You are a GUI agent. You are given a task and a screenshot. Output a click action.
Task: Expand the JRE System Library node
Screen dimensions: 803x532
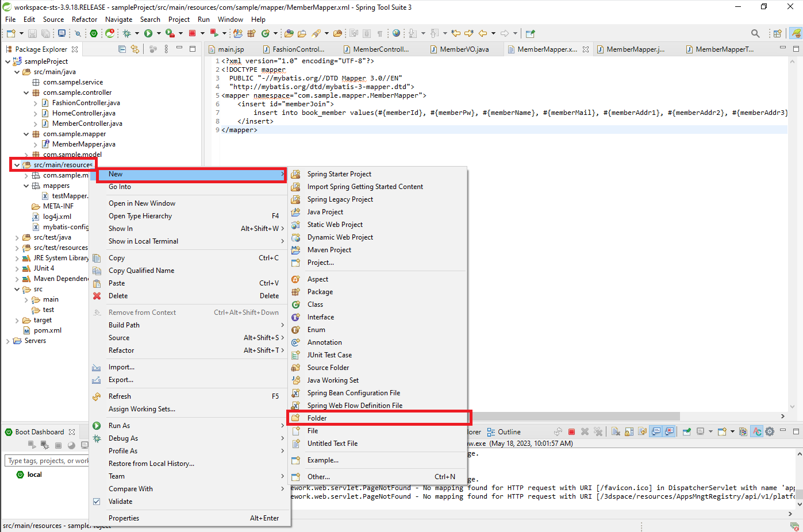17,258
